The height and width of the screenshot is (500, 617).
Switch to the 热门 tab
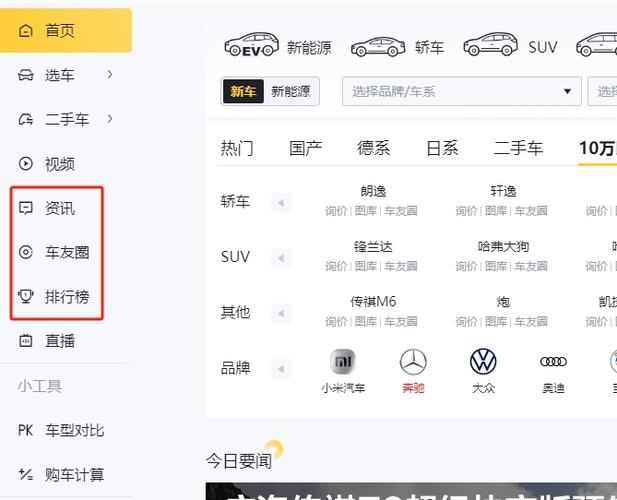point(237,149)
